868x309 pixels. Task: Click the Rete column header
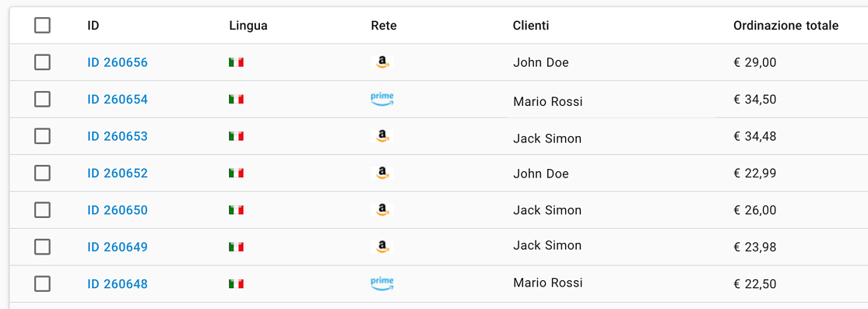(x=384, y=26)
